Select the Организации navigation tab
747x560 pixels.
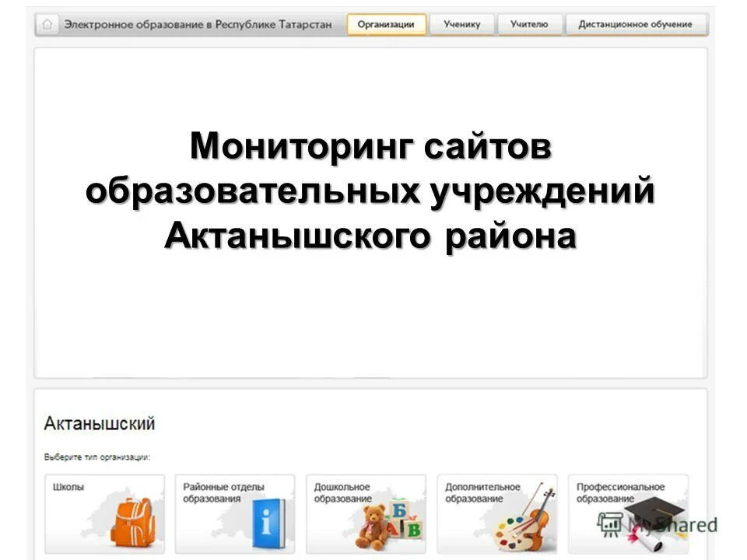pos(388,24)
